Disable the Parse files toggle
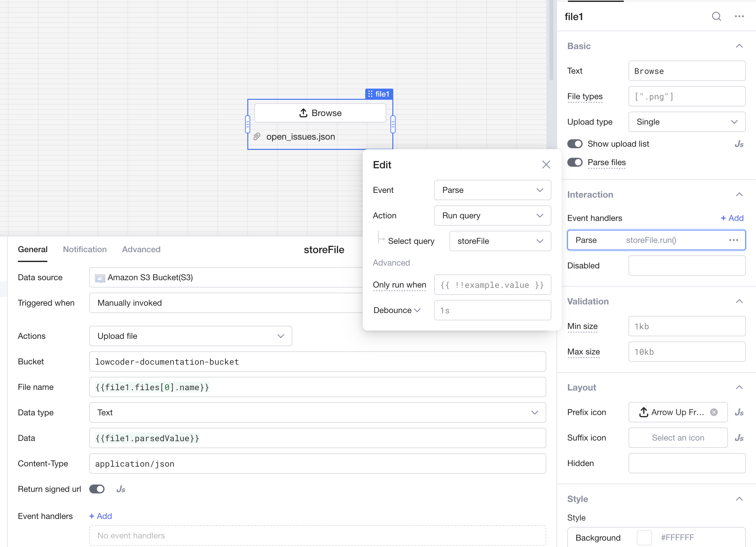 click(x=575, y=163)
